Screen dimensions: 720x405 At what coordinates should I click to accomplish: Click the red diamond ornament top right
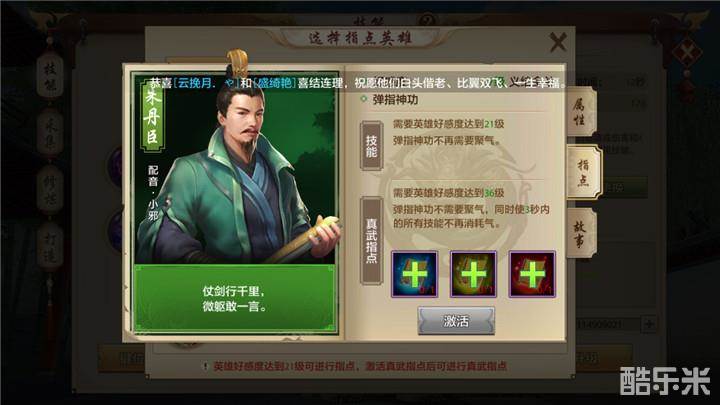pyautogui.click(x=686, y=54)
